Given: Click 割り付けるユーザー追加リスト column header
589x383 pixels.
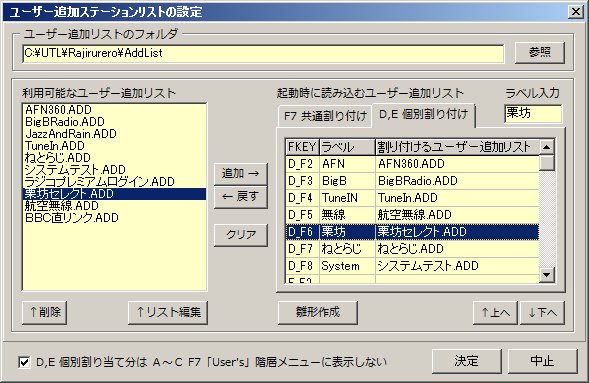Looking at the screenshot, I should [x=457, y=147].
